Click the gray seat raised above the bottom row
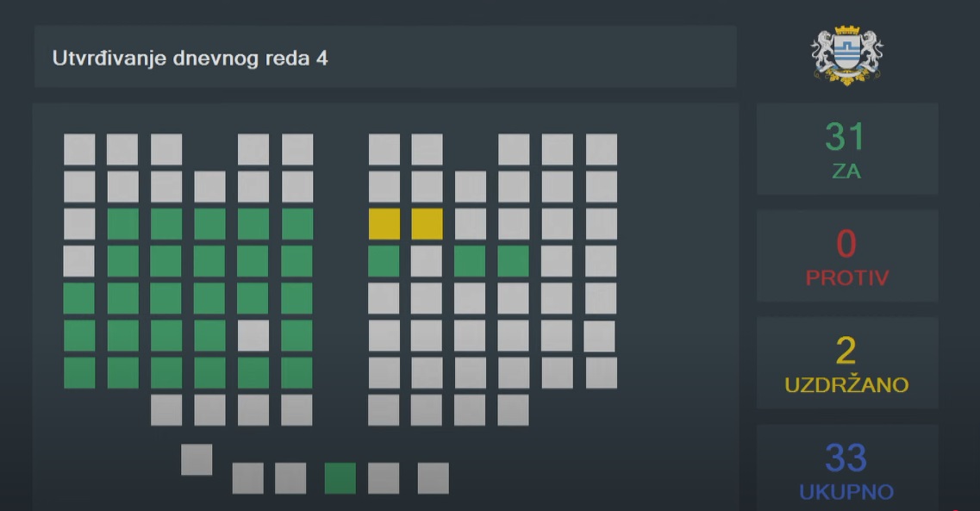 [x=197, y=460]
